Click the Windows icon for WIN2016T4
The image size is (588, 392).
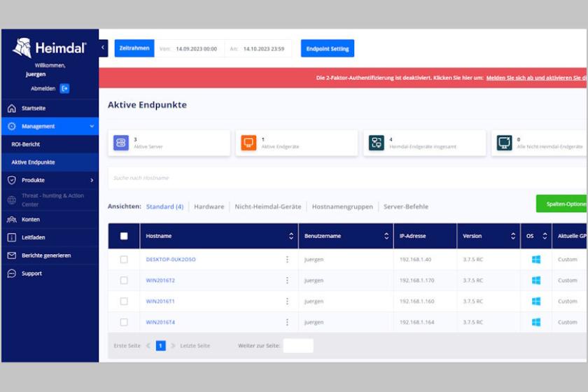tap(536, 322)
